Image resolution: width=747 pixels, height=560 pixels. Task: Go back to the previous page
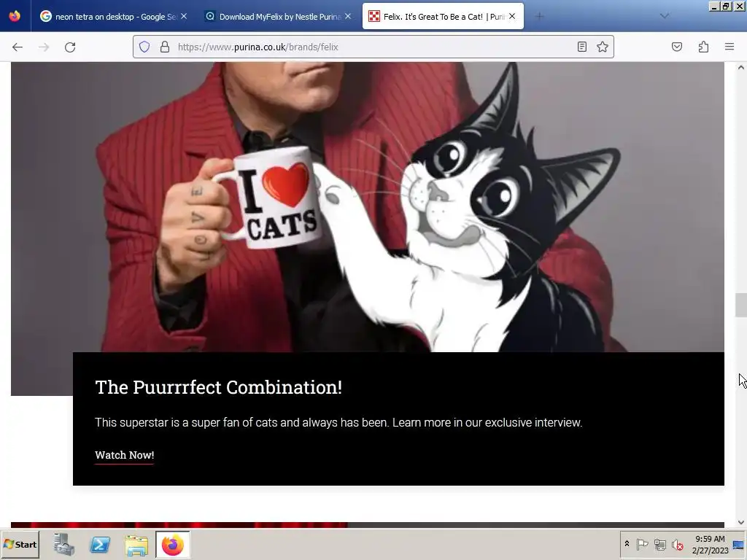coord(18,47)
